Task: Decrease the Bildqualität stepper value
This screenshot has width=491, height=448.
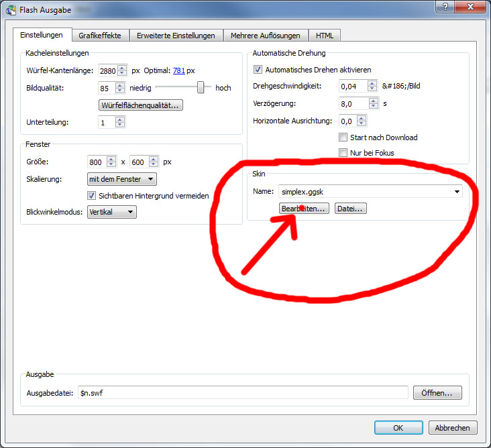Action: coord(119,91)
